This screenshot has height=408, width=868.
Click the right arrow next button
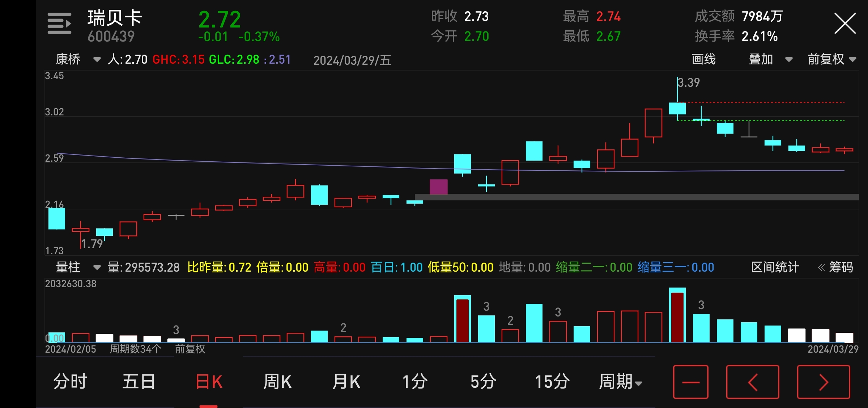pyautogui.click(x=824, y=382)
